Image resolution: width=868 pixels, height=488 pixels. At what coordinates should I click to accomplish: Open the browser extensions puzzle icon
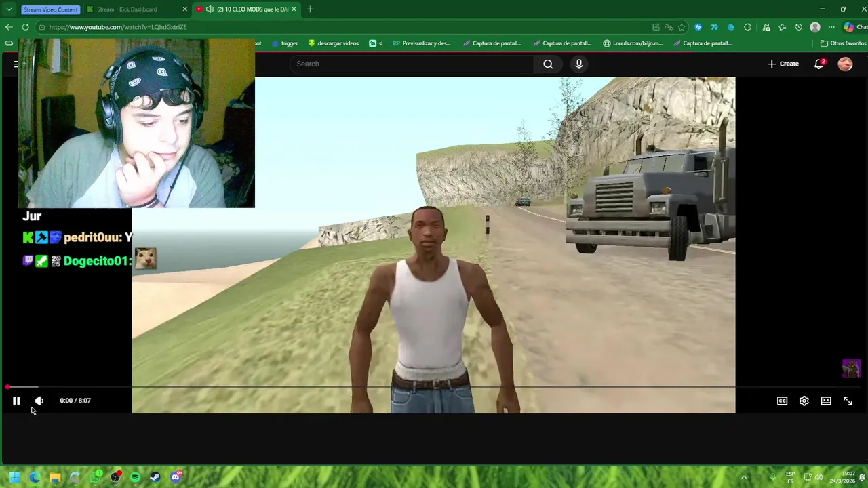tap(747, 27)
